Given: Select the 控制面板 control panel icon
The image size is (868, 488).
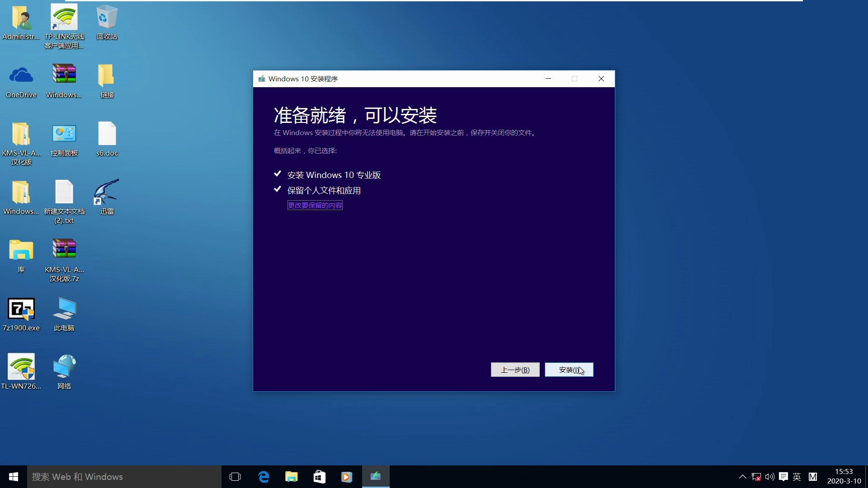Looking at the screenshot, I should coord(64,140).
